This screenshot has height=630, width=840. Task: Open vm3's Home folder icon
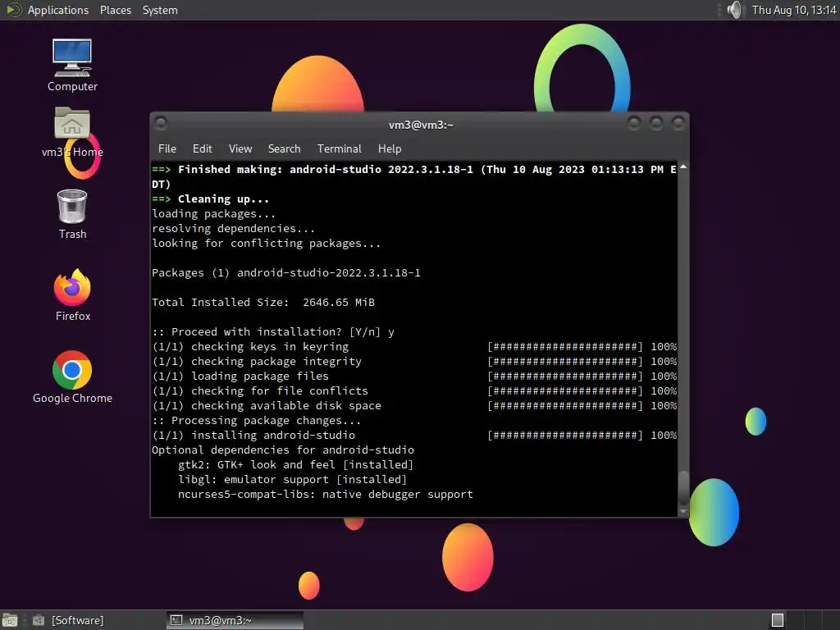pyautogui.click(x=72, y=132)
